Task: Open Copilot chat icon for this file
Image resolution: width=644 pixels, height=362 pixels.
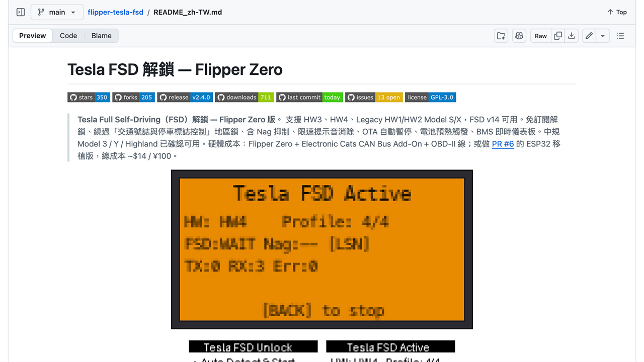Action: [519, 36]
